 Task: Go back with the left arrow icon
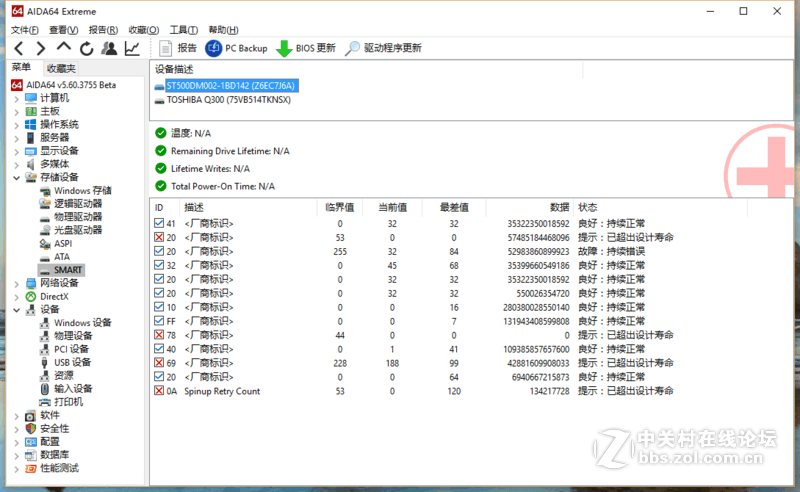pos(19,48)
